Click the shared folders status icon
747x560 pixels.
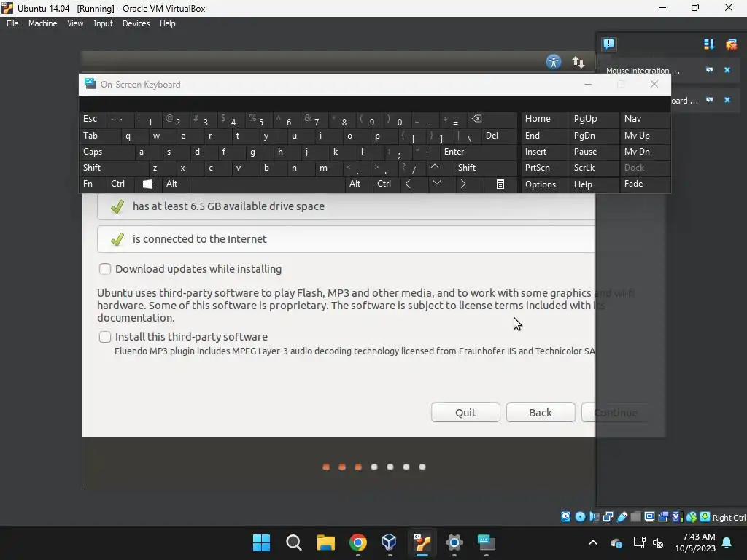tap(635, 517)
